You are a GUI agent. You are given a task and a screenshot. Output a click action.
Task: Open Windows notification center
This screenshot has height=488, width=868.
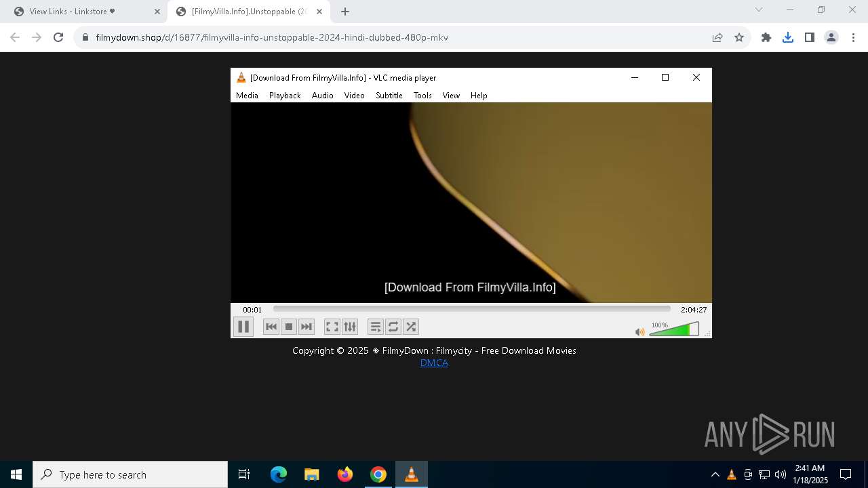[846, 474]
